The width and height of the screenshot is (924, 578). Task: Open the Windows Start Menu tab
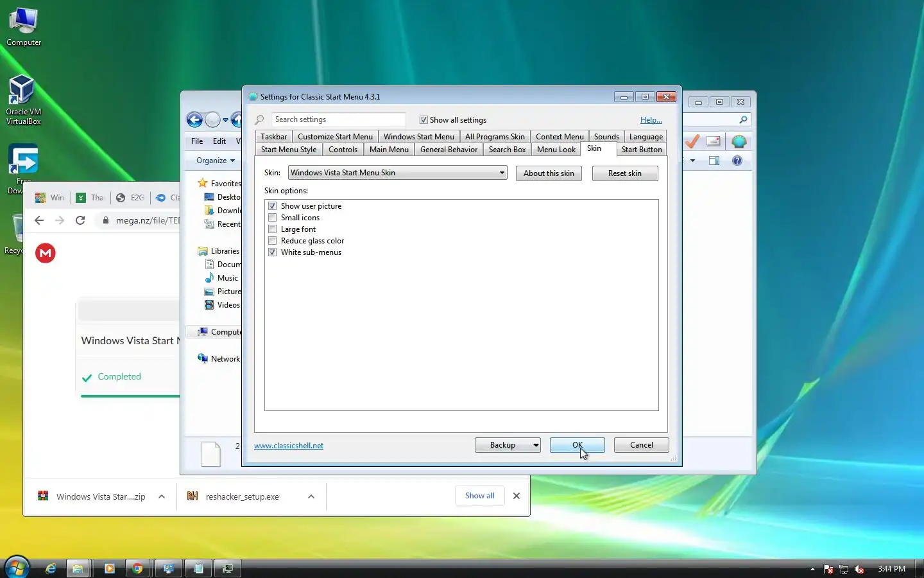click(x=418, y=137)
